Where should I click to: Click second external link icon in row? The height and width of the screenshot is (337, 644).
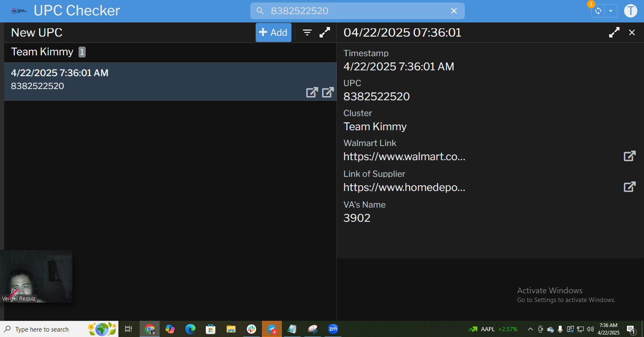(x=328, y=92)
